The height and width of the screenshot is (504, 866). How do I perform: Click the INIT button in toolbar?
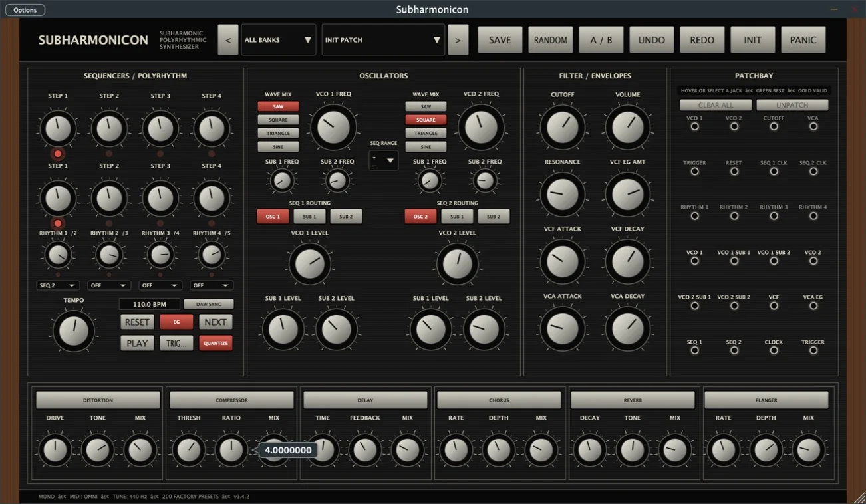(753, 40)
